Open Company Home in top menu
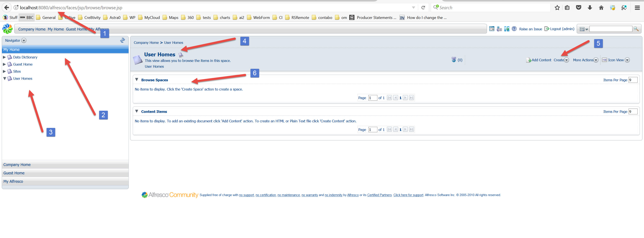This screenshot has width=644, height=238. pos(32,29)
